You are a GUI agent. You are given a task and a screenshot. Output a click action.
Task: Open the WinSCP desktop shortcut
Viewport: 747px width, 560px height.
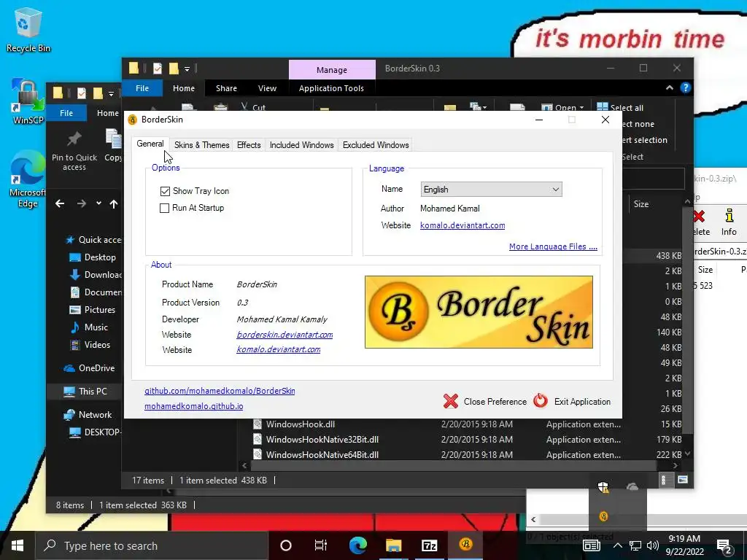point(28,102)
